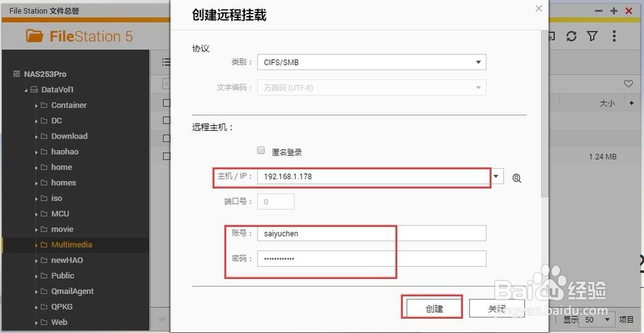Click the 主机 / IP input field
644x333 pixels.
click(374, 176)
